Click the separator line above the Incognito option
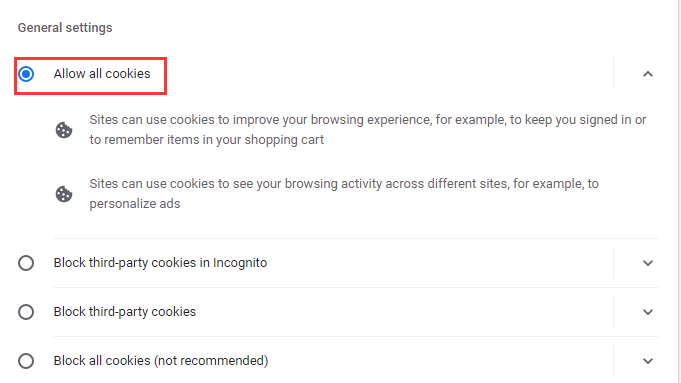The height and width of the screenshot is (383, 681). click(356, 238)
